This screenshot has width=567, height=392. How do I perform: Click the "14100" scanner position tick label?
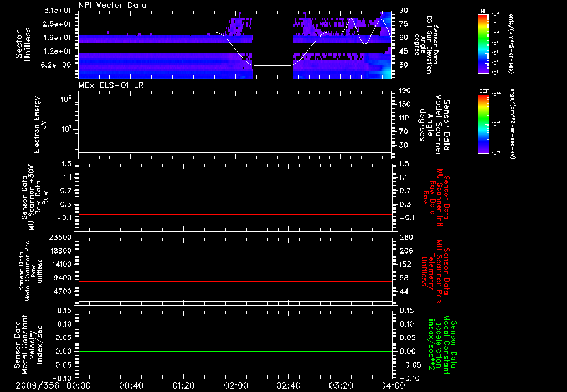click(x=60, y=264)
